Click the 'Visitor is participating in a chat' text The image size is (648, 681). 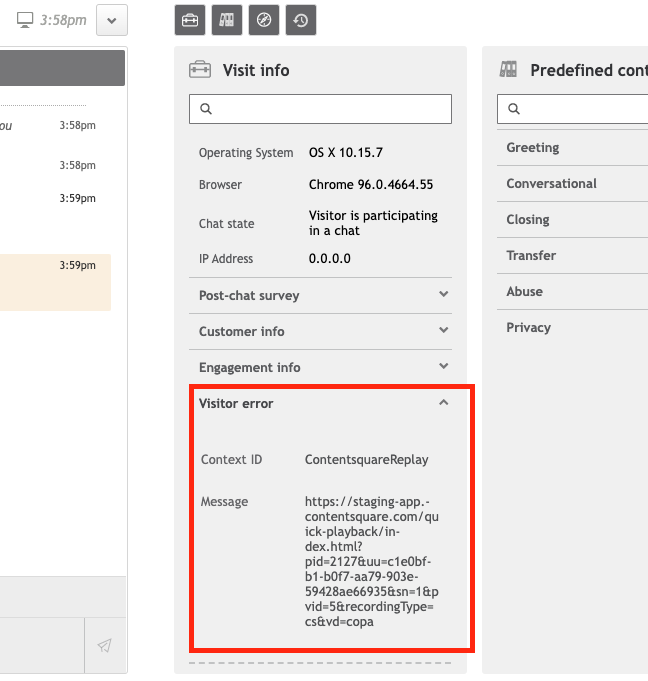coord(373,223)
